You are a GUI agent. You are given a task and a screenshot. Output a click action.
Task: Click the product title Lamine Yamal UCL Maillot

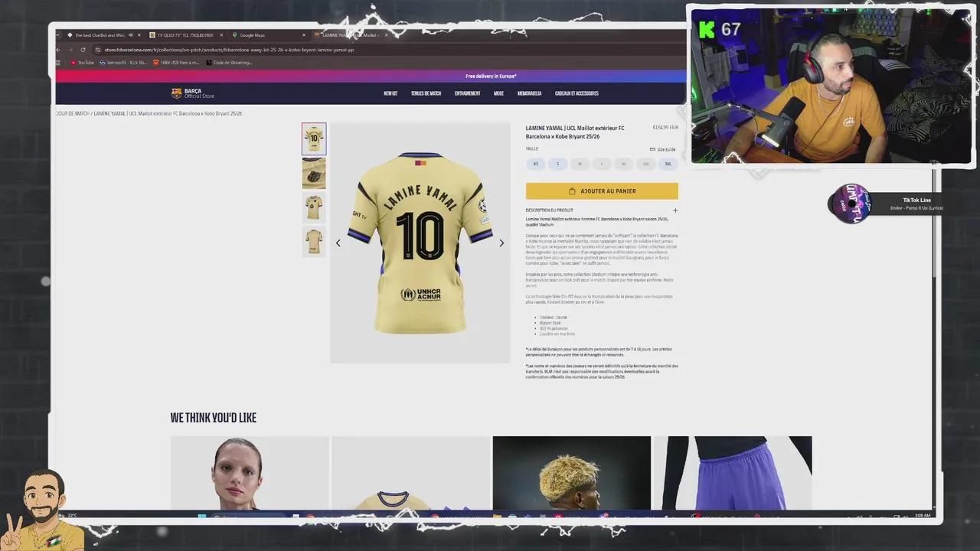575,132
